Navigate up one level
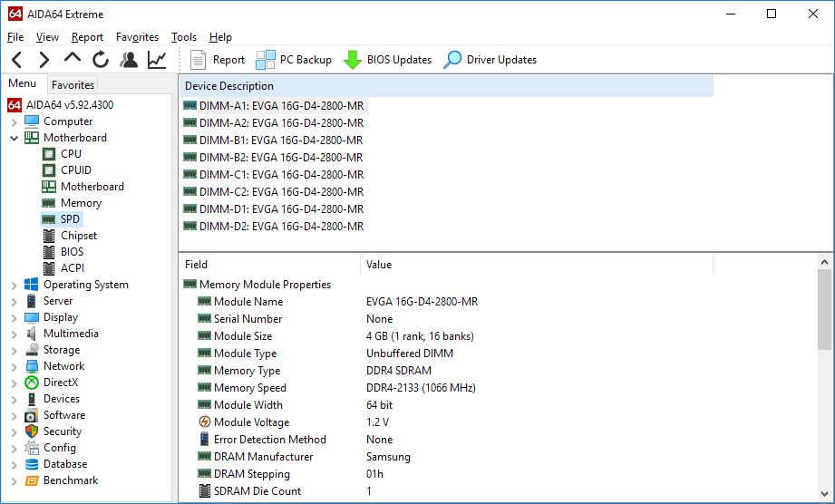The height and width of the screenshot is (504, 835). click(x=73, y=57)
